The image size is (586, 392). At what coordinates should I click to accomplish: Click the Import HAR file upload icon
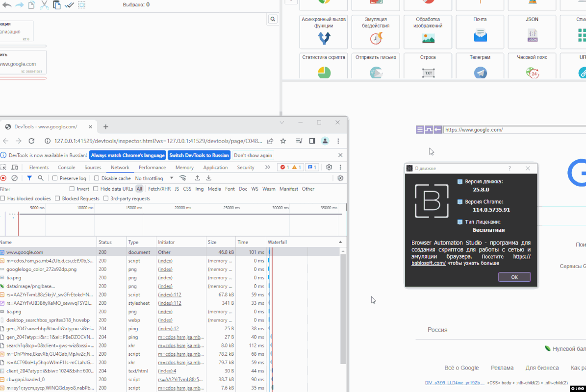[197, 178]
